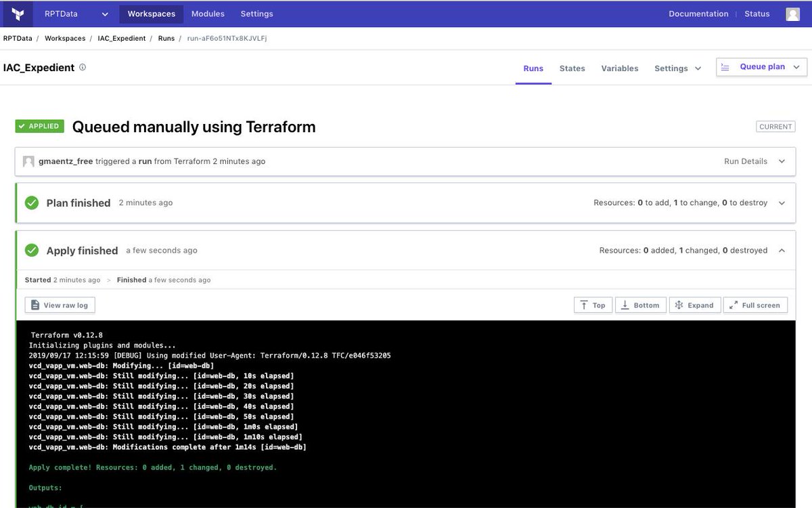Click RPTData breadcrumb link
812x508 pixels.
click(17, 39)
